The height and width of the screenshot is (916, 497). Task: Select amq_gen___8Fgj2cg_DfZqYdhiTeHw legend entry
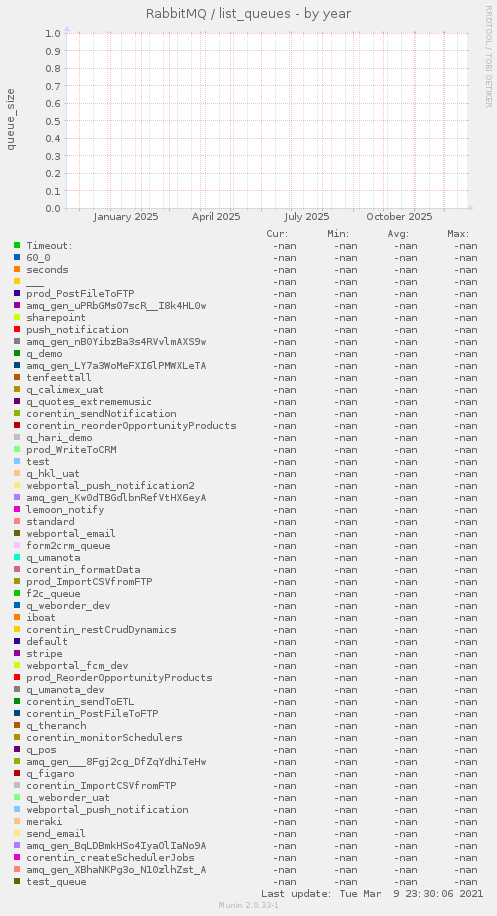click(116, 761)
